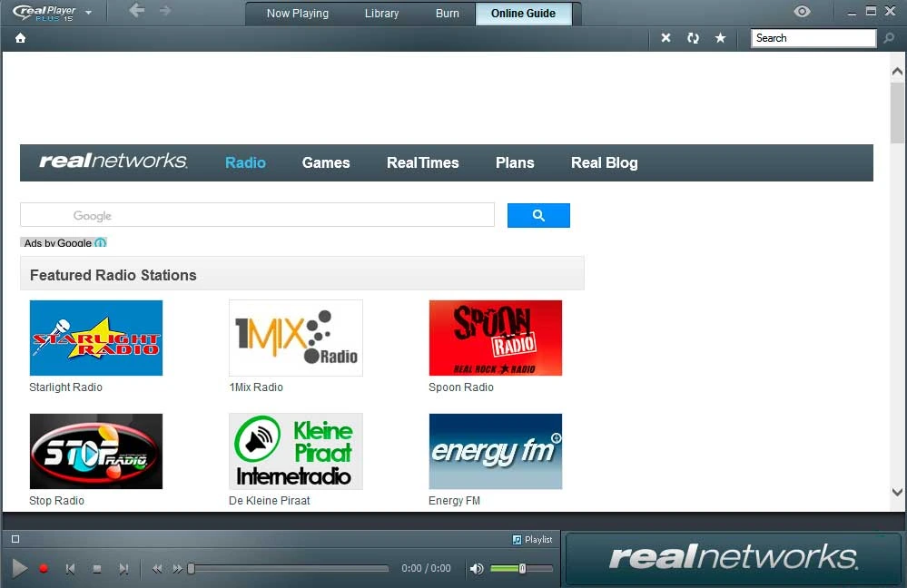Open the Real Blog navigation link
Screen dimensions: 907x588
605,163
